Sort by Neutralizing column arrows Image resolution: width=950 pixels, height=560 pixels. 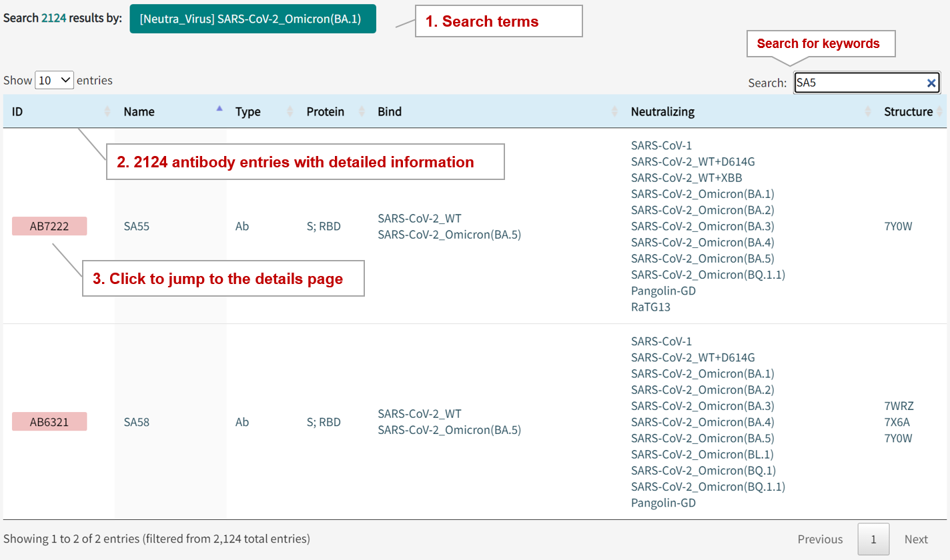868,112
